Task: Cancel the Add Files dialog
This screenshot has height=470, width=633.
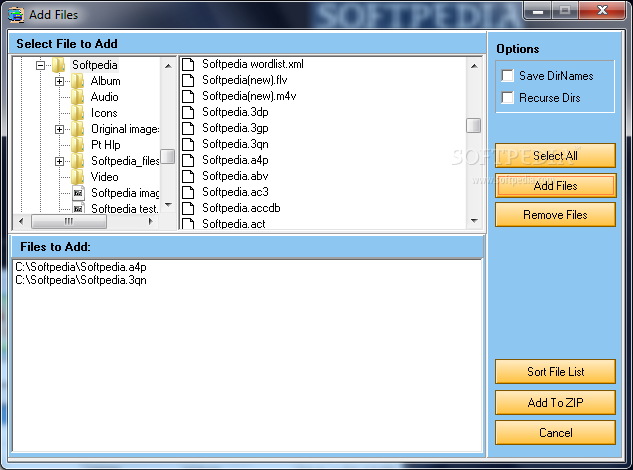Action: pyautogui.click(x=555, y=432)
